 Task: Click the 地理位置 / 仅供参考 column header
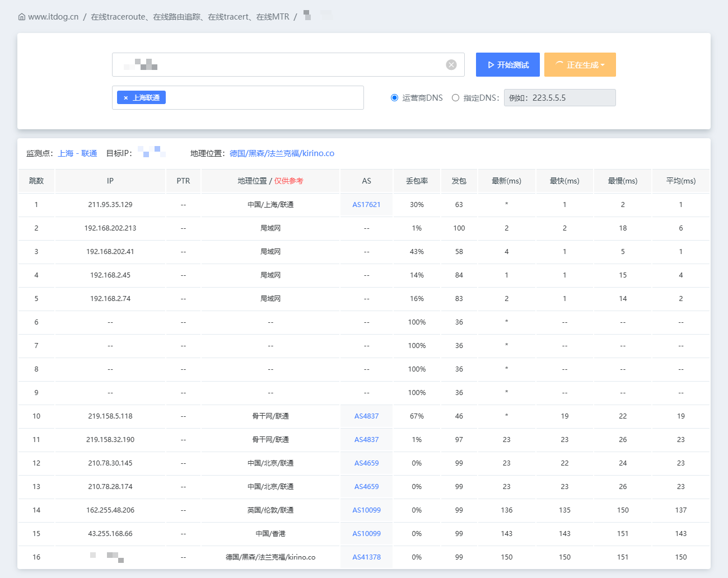270,181
